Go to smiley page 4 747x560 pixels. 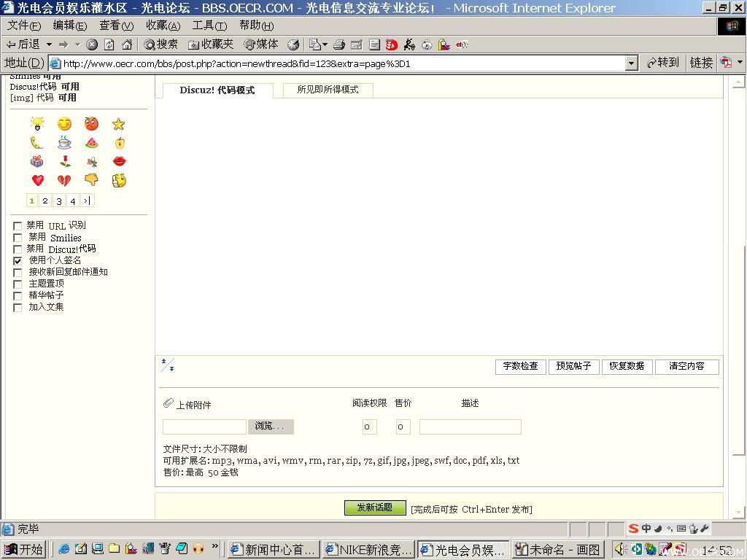point(73,201)
